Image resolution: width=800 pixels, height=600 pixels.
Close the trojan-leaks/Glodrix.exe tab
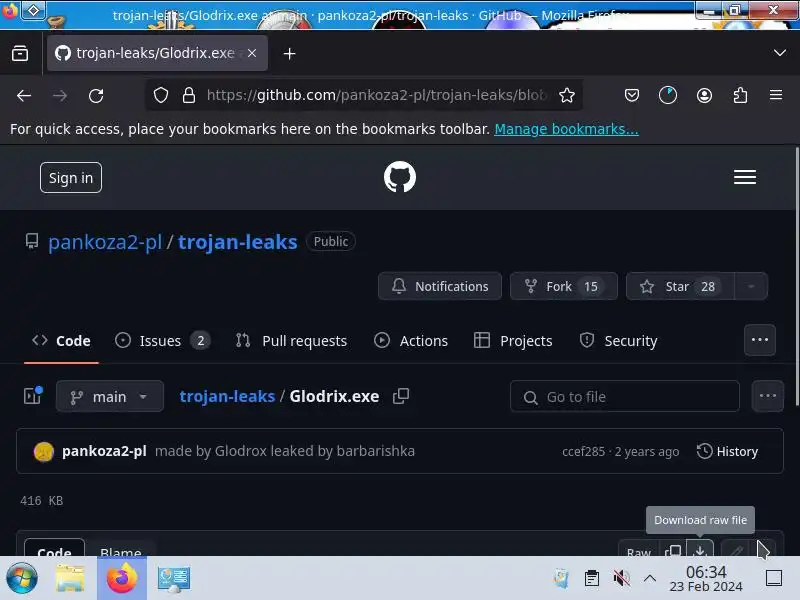[x=252, y=53]
